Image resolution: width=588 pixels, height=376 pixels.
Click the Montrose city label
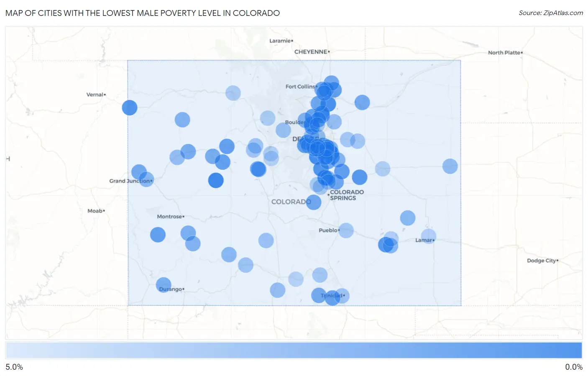click(169, 217)
